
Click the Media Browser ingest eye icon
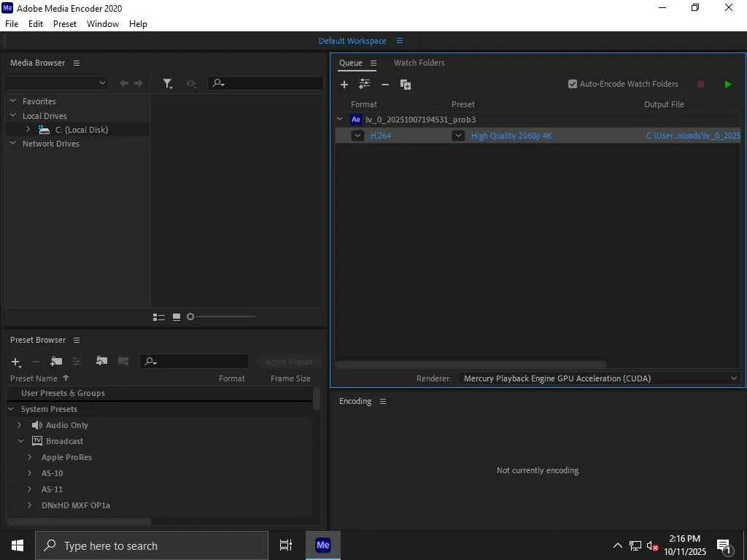pos(191,84)
